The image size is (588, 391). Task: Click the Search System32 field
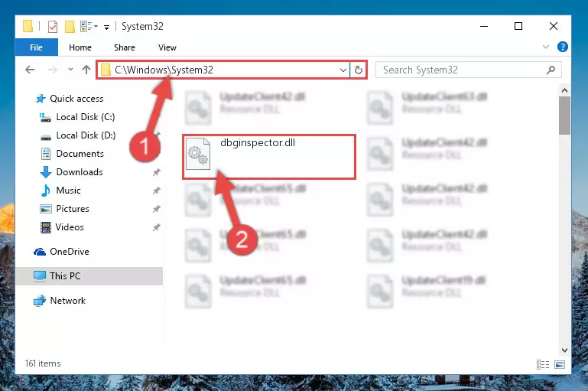point(469,70)
